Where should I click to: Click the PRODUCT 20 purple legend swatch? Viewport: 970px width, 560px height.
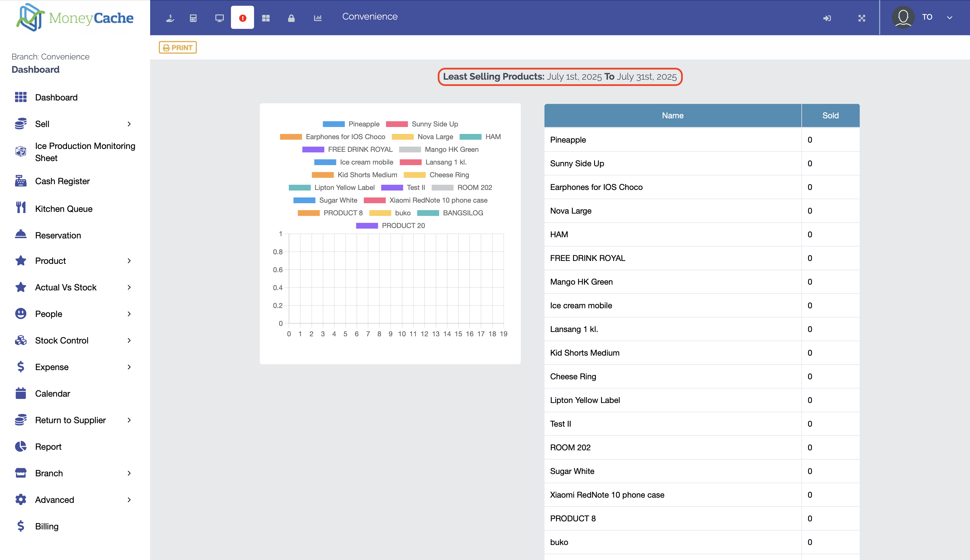[367, 225]
